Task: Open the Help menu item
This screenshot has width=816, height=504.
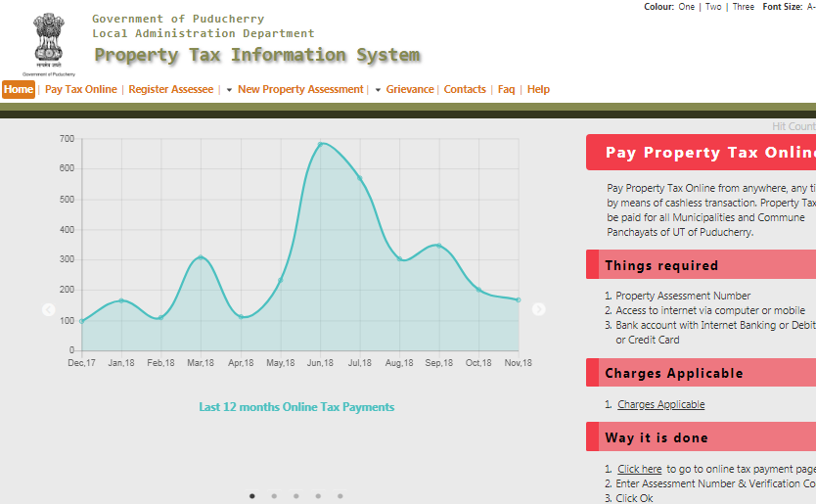Action: coord(538,89)
